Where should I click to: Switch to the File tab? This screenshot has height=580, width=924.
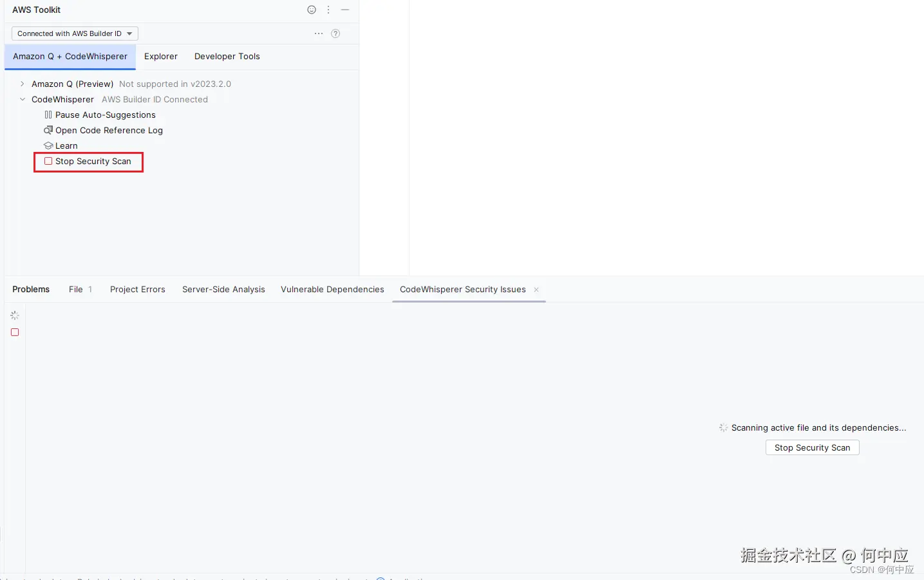(x=80, y=290)
